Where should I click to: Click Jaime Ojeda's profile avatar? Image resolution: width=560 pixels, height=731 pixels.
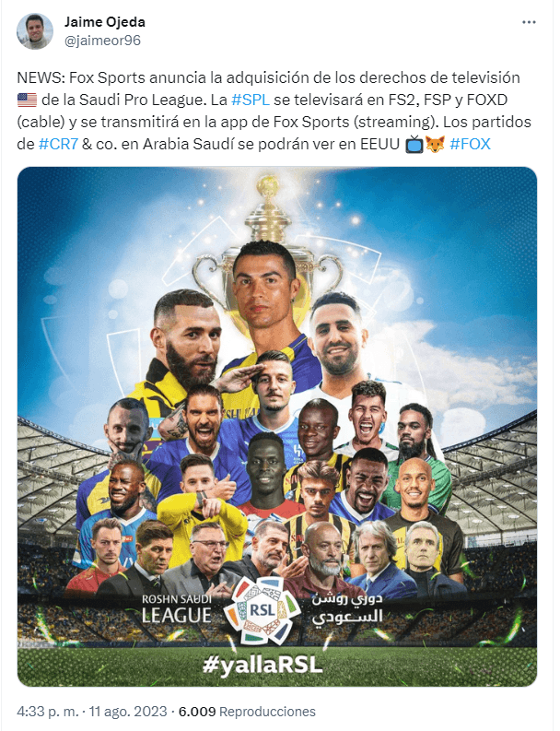coord(35,31)
